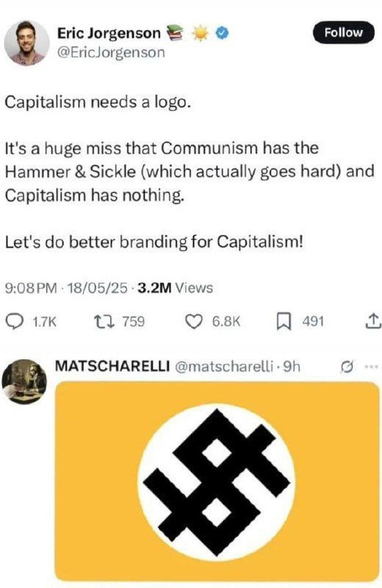Click the sun emoji next to the name
Viewport: 382px width, 588px height.
pos(200,33)
